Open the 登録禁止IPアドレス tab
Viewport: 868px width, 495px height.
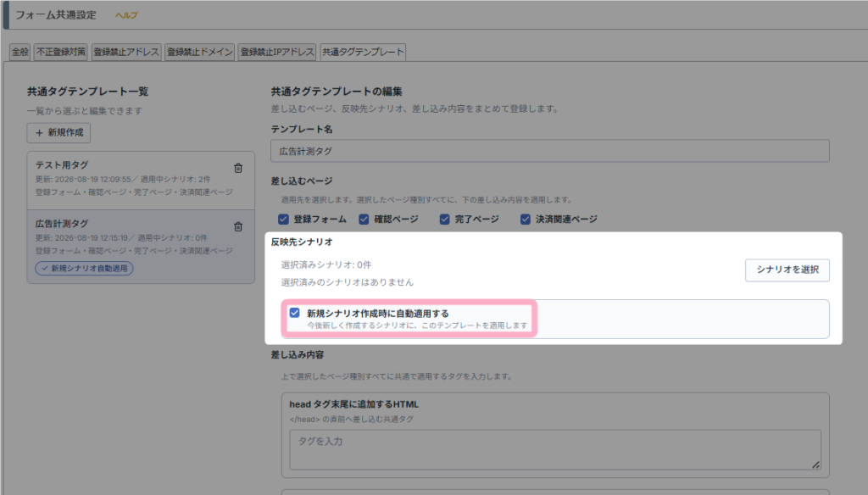277,52
